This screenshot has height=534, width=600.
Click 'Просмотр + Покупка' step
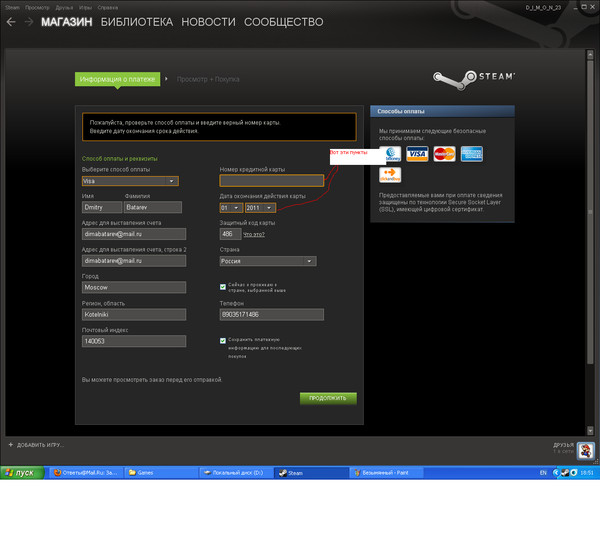click(x=208, y=79)
